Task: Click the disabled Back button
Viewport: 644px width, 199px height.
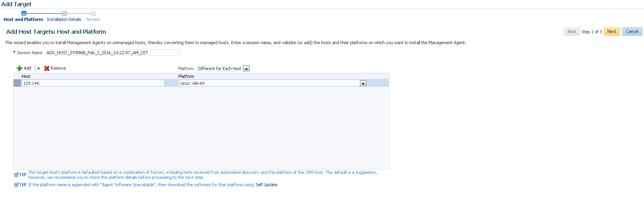Action: [572, 32]
